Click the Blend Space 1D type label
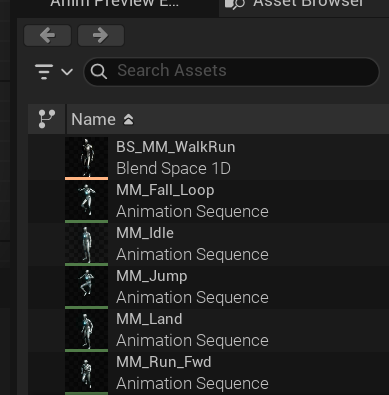The width and height of the screenshot is (389, 395). [173, 168]
